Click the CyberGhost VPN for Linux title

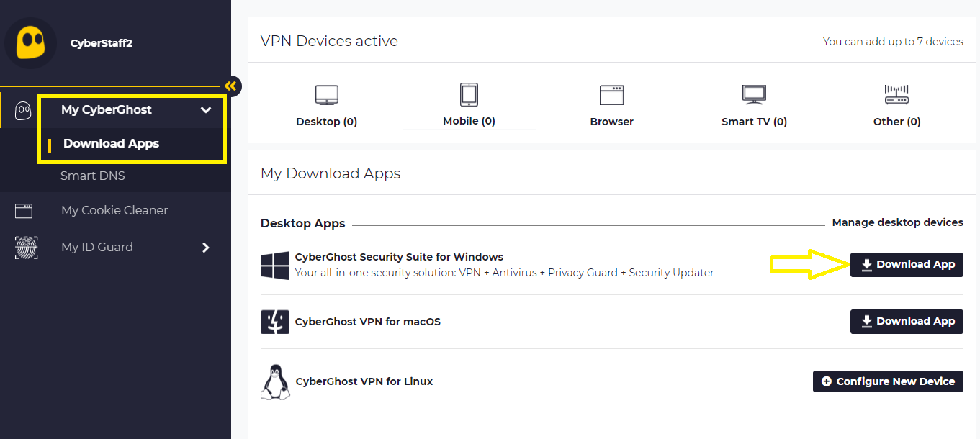(x=364, y=381)
